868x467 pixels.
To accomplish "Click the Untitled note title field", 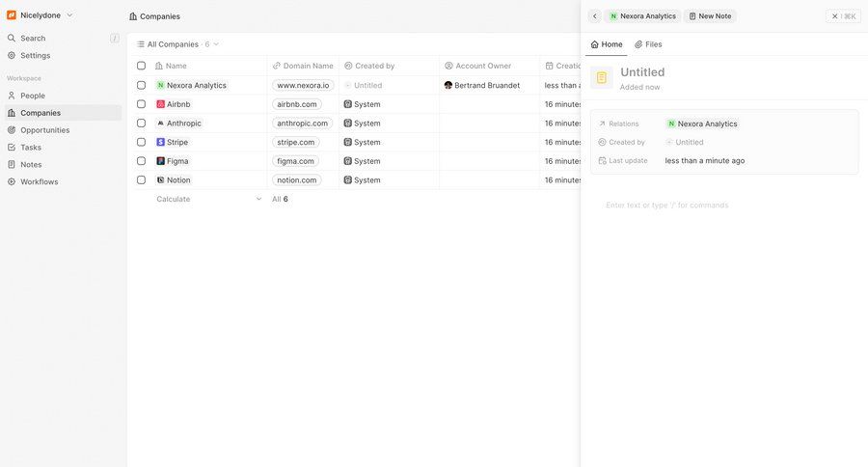I will coord(642,72).
